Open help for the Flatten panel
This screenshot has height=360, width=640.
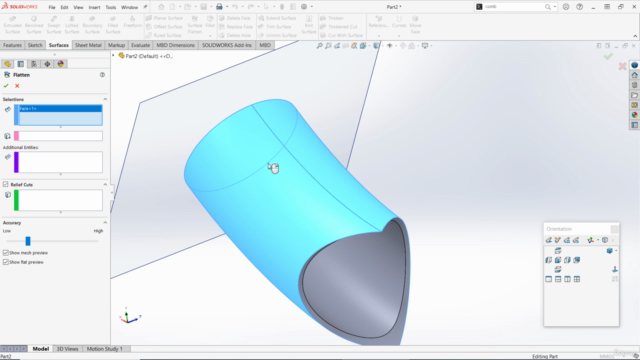pos(102,75)
